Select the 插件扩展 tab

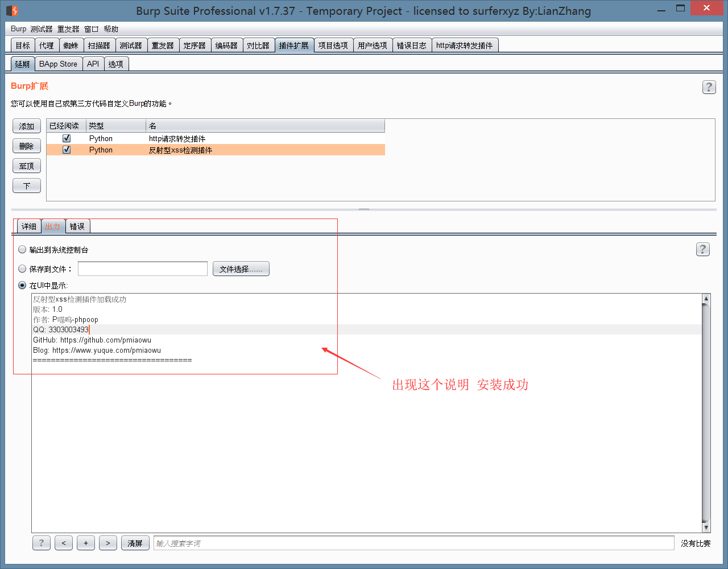pyautogui.click(x=294, y=46)
